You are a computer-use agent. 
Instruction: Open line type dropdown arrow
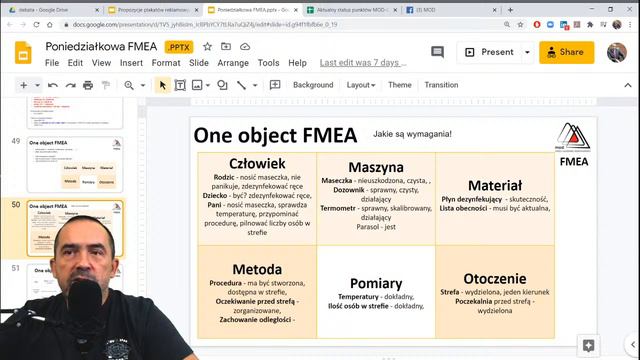point(255,85)
